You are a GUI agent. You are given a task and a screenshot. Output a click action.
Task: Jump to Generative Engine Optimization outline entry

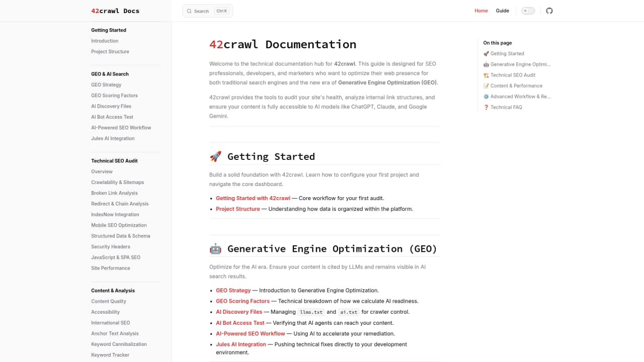pos(517,64)
